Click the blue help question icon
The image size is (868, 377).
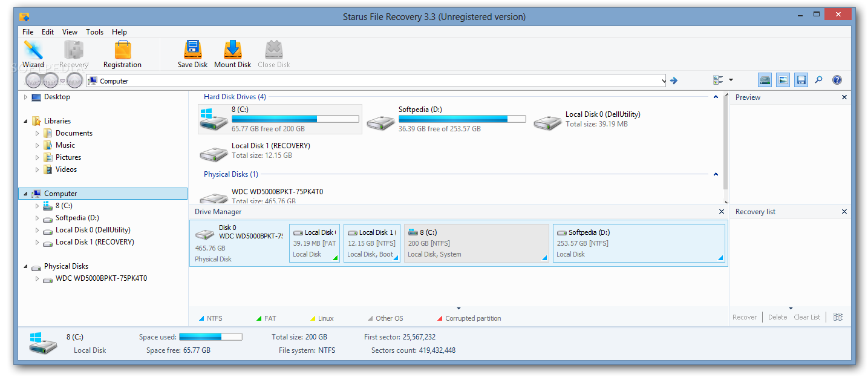click(x=837, y=80)
